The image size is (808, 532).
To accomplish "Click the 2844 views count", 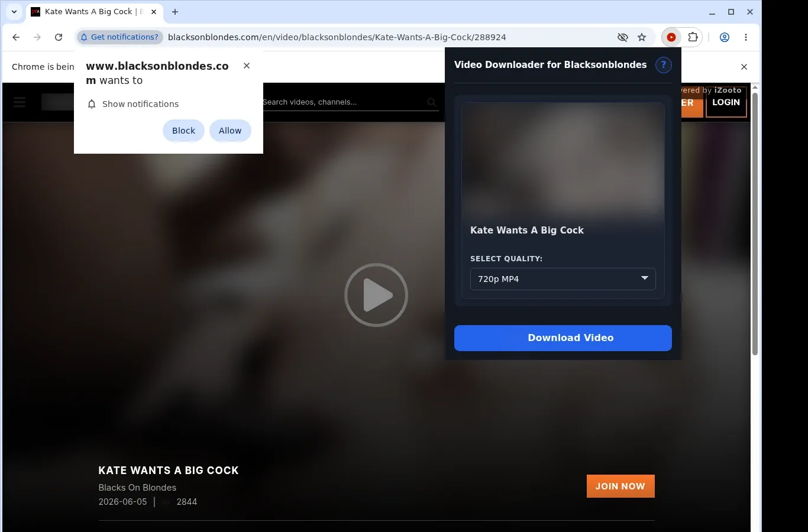I will (187, 502).
